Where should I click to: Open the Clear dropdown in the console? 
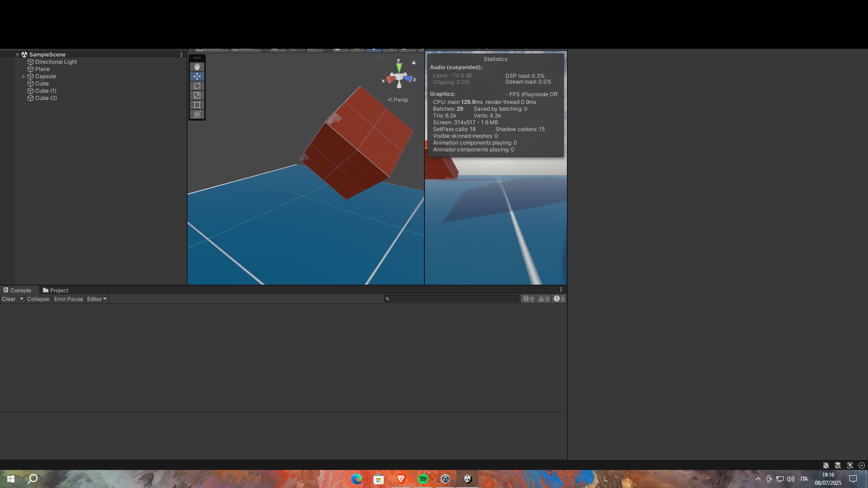[x=21, y=299]
